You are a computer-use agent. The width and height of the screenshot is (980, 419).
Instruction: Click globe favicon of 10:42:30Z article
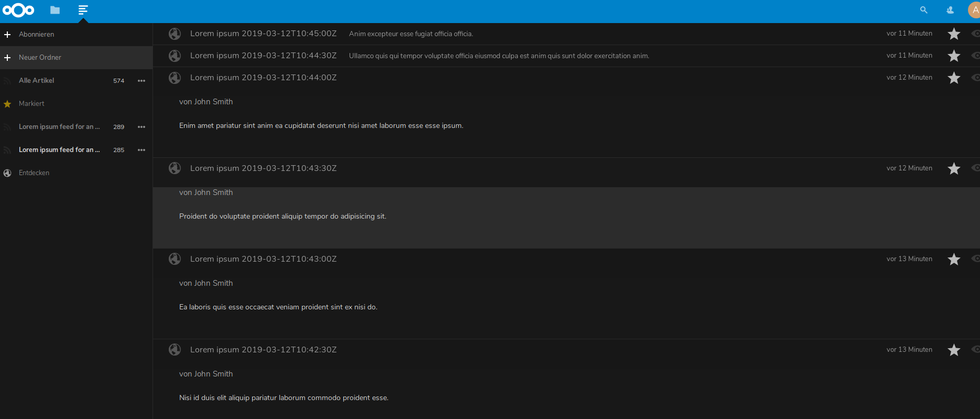[x=175, y=350]
